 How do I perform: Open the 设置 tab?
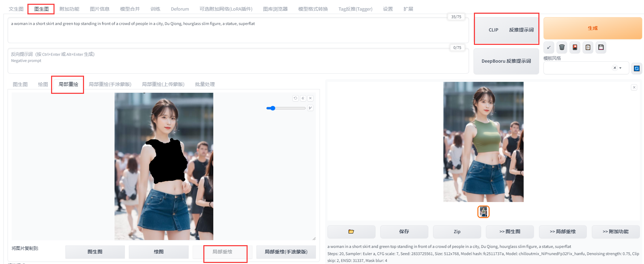tap(388, 9)
